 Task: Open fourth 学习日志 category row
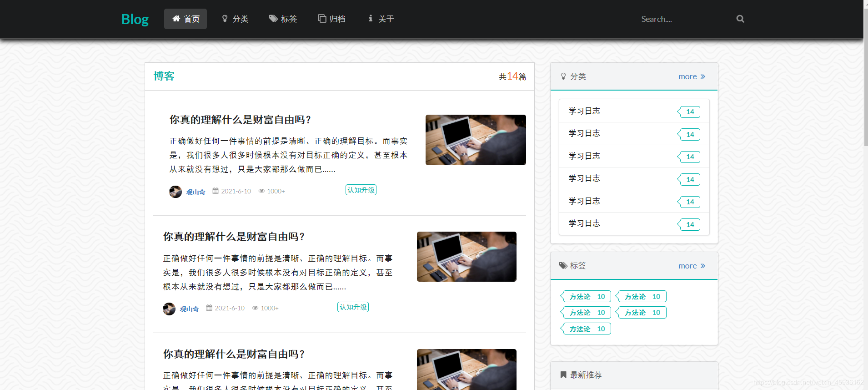pyautogui.click(x=634, y=179)
